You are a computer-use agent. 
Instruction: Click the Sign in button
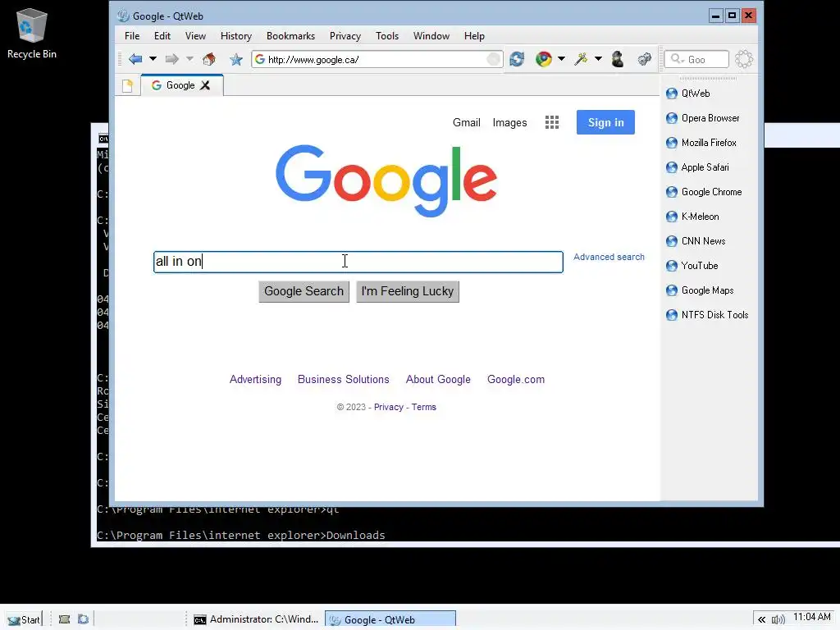(605, 122)
